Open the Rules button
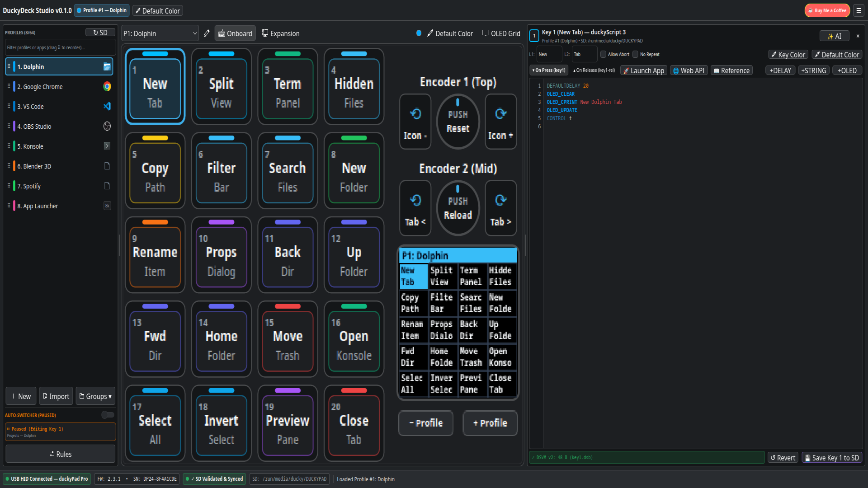This screenshot has height=488, width=868. 60,454
